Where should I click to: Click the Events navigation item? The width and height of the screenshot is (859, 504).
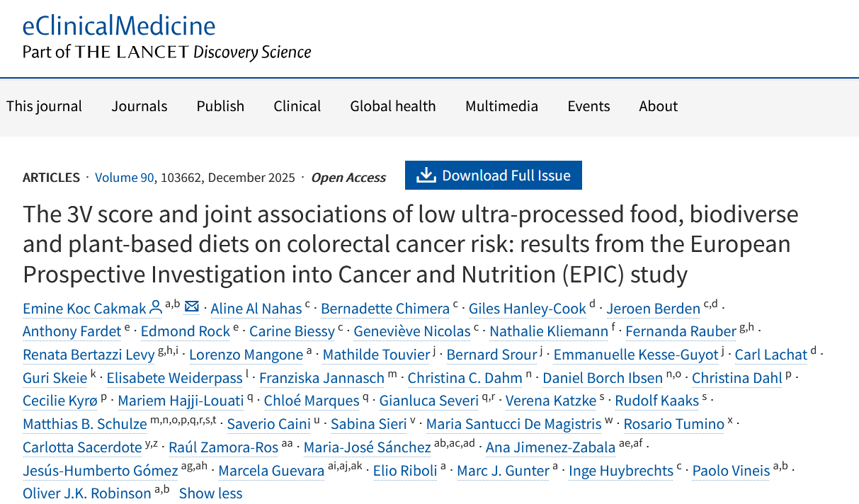588,106
